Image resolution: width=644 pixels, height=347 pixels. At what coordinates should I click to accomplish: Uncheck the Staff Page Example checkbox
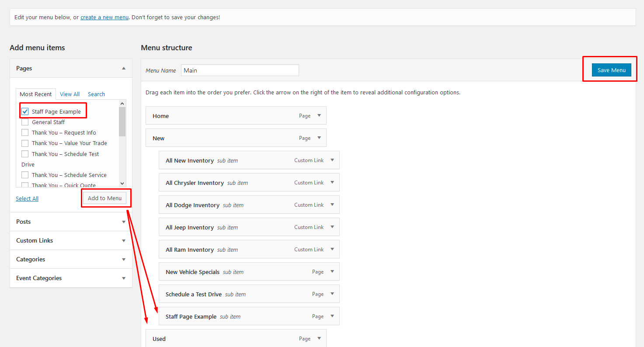(x=25, y=111)
